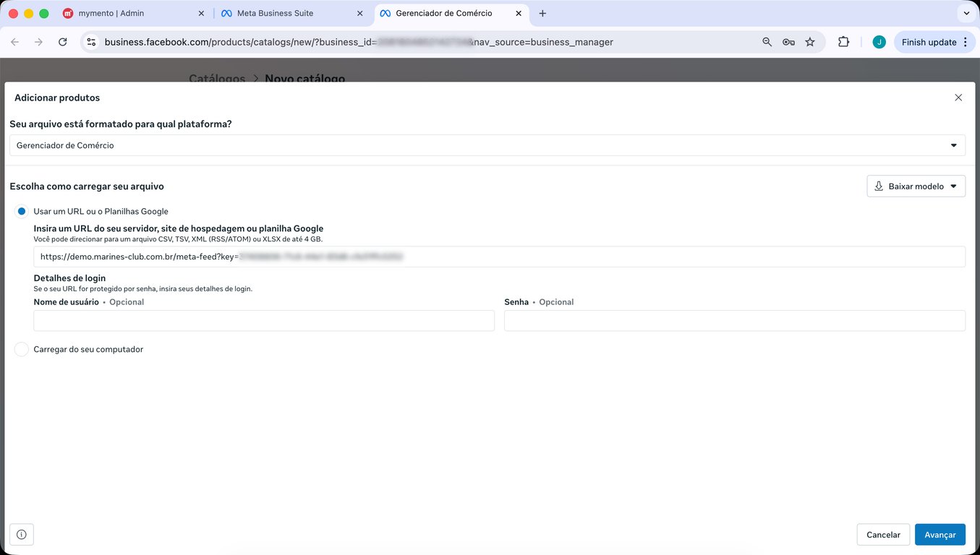Close the Adicionar produtos dialog
The height and width of the screenshot is (555, 980).
coord(958,98)
